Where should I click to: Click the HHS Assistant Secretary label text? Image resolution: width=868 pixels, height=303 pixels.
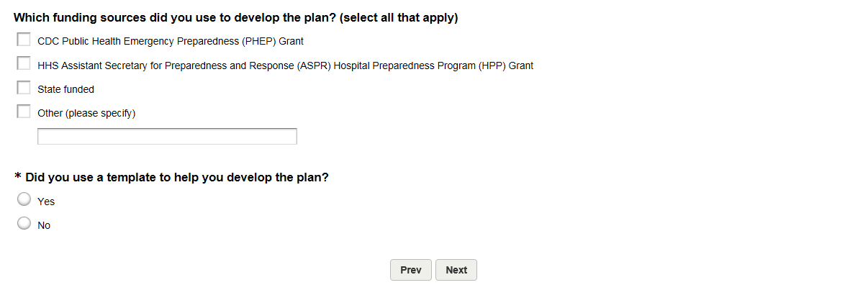[x=285, y=65]
